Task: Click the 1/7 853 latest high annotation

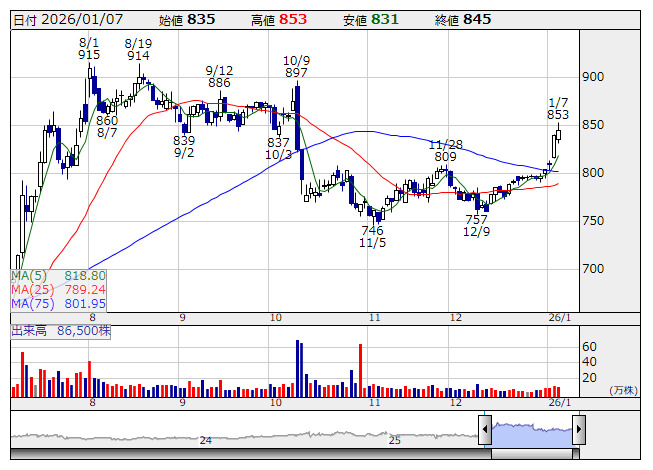Action: tap(558, 108)
